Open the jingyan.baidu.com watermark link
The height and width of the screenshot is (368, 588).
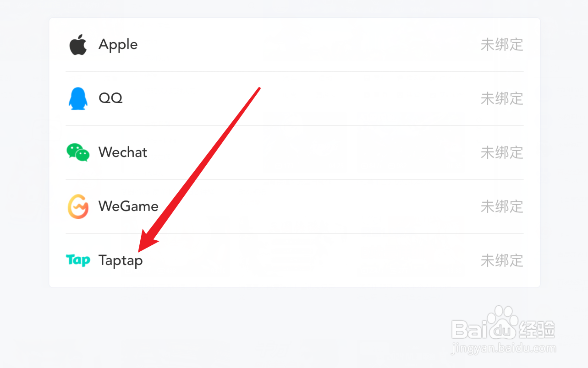pos(503,348)
